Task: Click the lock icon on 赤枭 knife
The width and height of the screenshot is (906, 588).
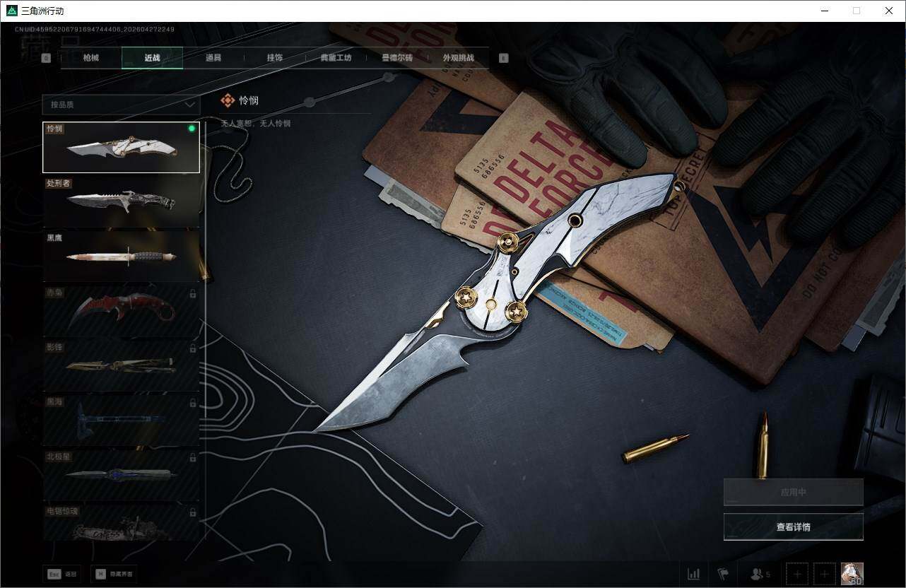Action: point(193,293)
